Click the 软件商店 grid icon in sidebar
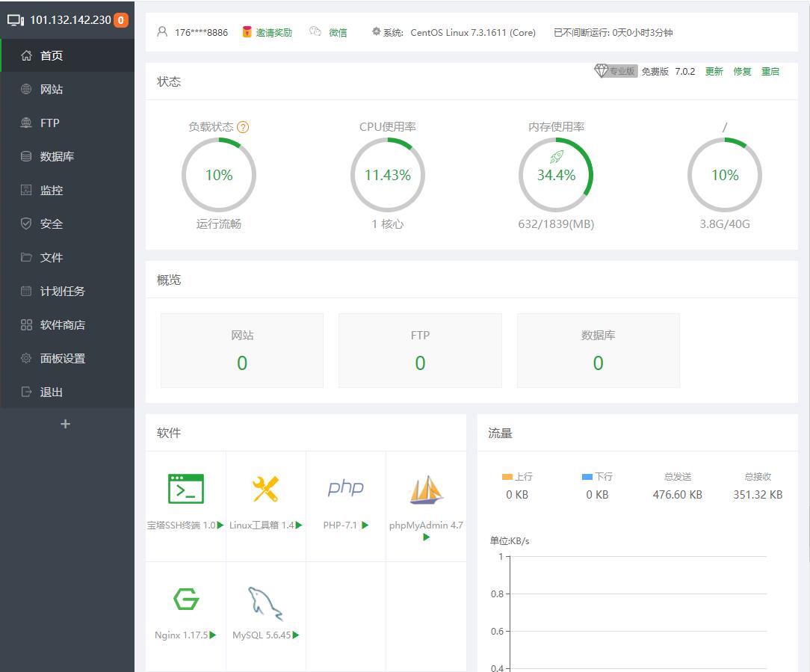 (26, 324)
